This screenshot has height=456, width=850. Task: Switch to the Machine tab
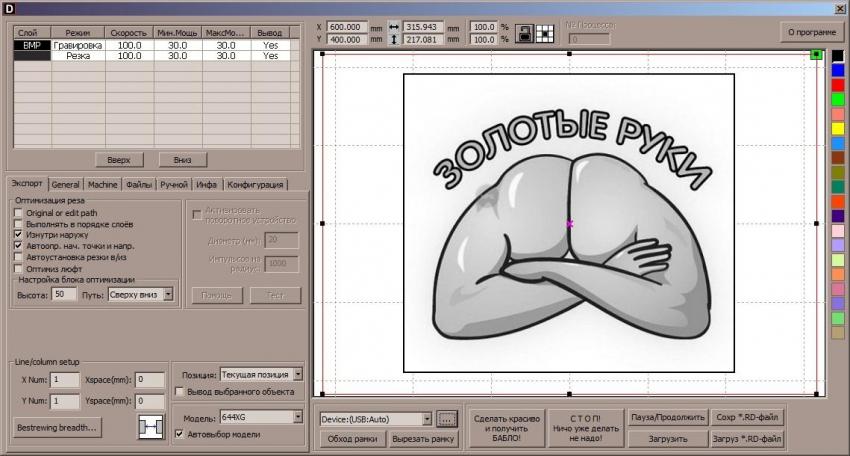point(102,184)
